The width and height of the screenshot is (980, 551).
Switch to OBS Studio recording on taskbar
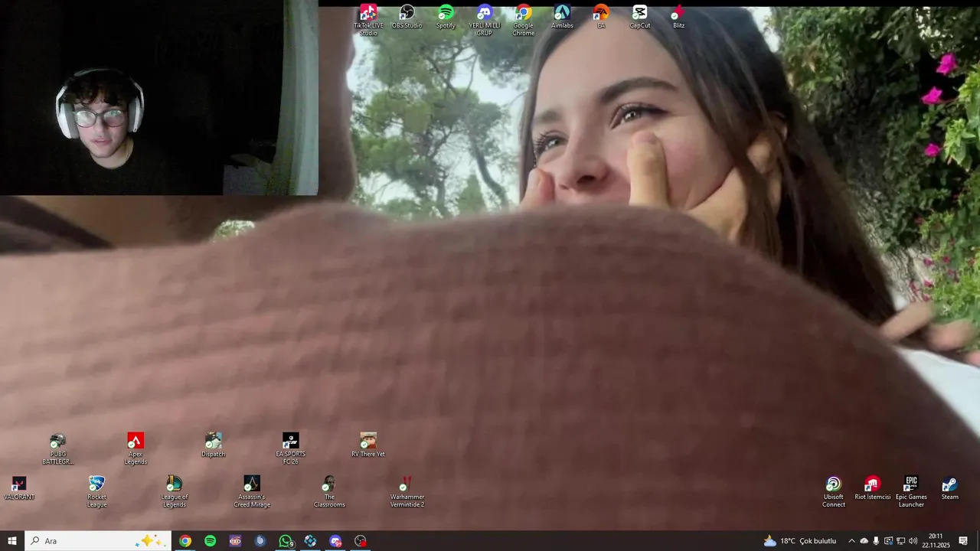pos(361,541)
